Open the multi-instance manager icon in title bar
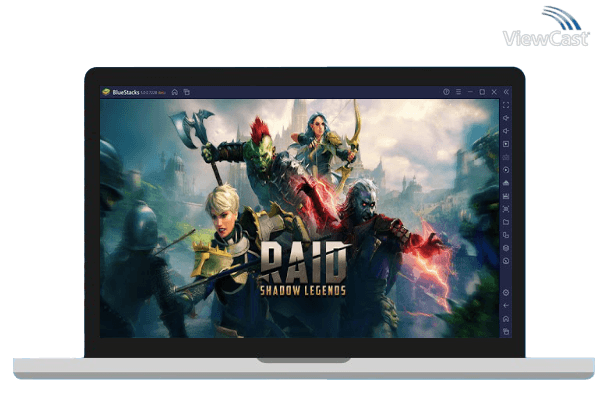 (187, 92)
